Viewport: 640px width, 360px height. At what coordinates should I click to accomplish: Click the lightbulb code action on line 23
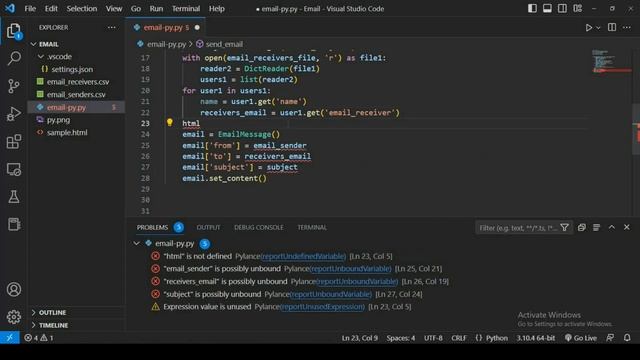pos(169,122)
